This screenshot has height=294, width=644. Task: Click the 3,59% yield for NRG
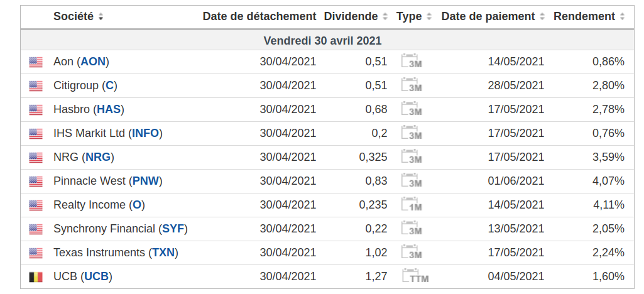click(x=608, y=157)
